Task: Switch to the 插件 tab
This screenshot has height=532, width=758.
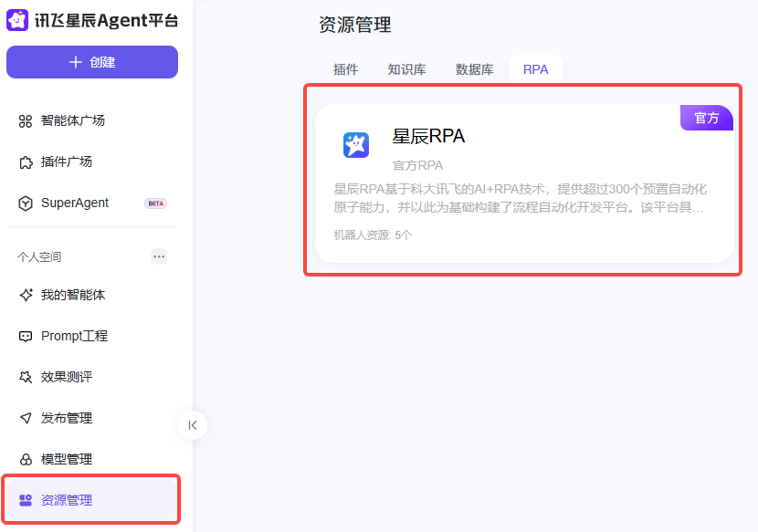Action: 345,69
